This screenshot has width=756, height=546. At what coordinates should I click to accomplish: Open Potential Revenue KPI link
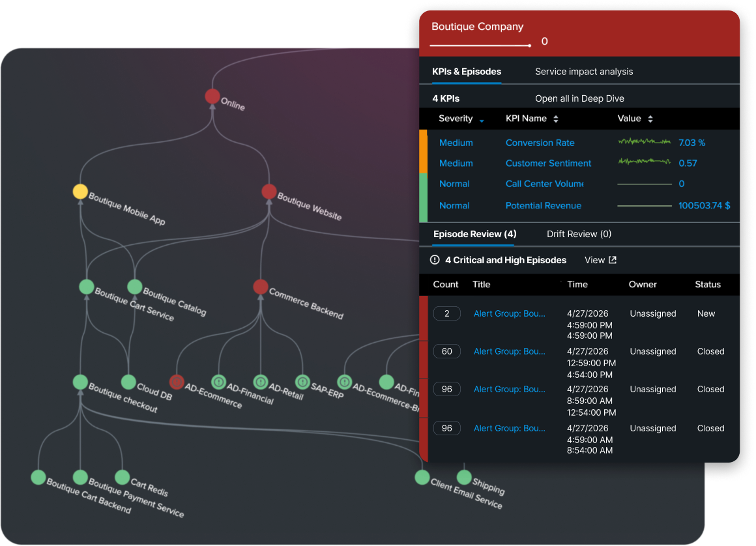point(543,205)
